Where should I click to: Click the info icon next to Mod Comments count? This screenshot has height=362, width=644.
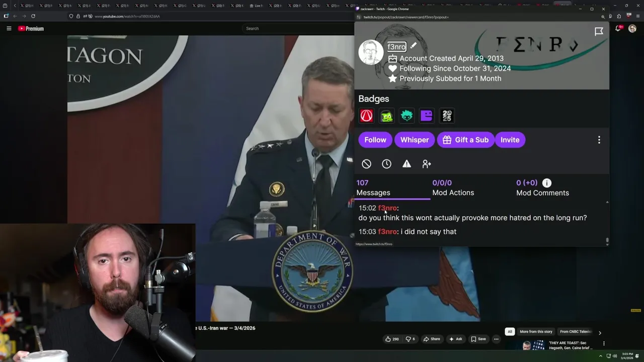coord(547,183)
